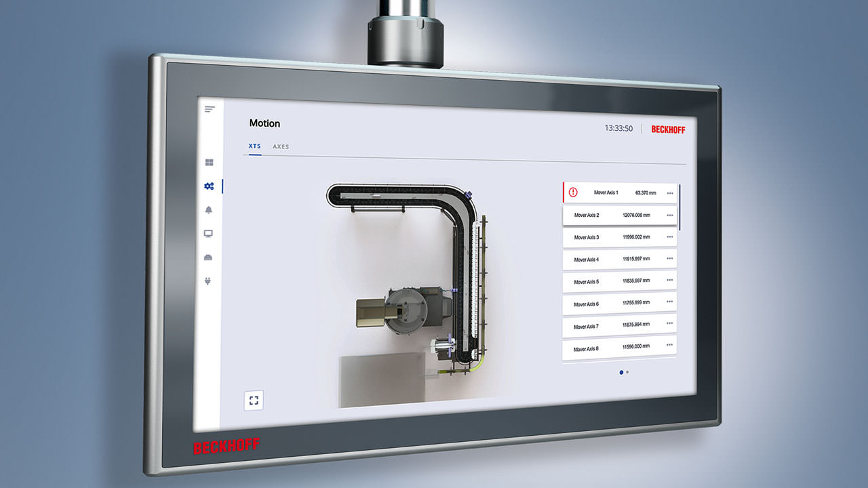Select the Mover Axis 1 entry
The width and height of the screenshot is (868, 488).
607,192
